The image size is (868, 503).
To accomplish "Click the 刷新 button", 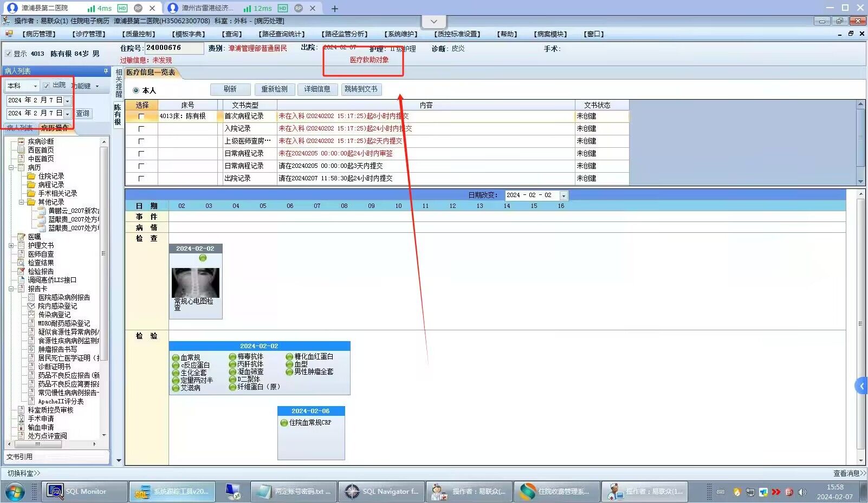I will click(x=230, y=89).
